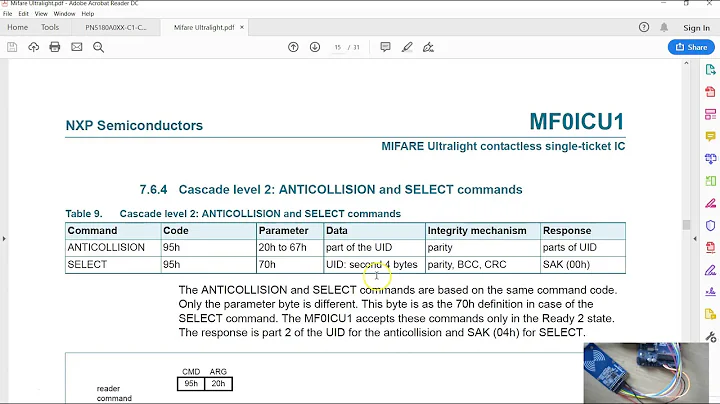
Task: Click the 'parity, BCC, CRC' cell
Action: (x=483, y=264)
